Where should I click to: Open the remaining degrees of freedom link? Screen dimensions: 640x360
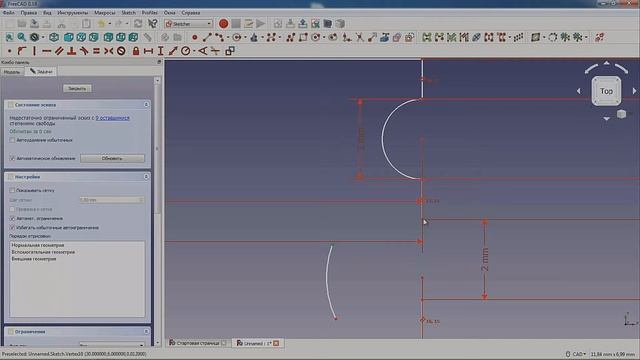[x=113, y=118]
